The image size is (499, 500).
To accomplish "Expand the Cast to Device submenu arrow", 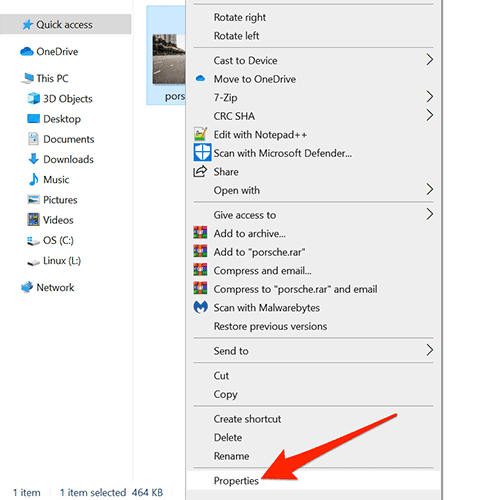I will click(x=429, y=60).
